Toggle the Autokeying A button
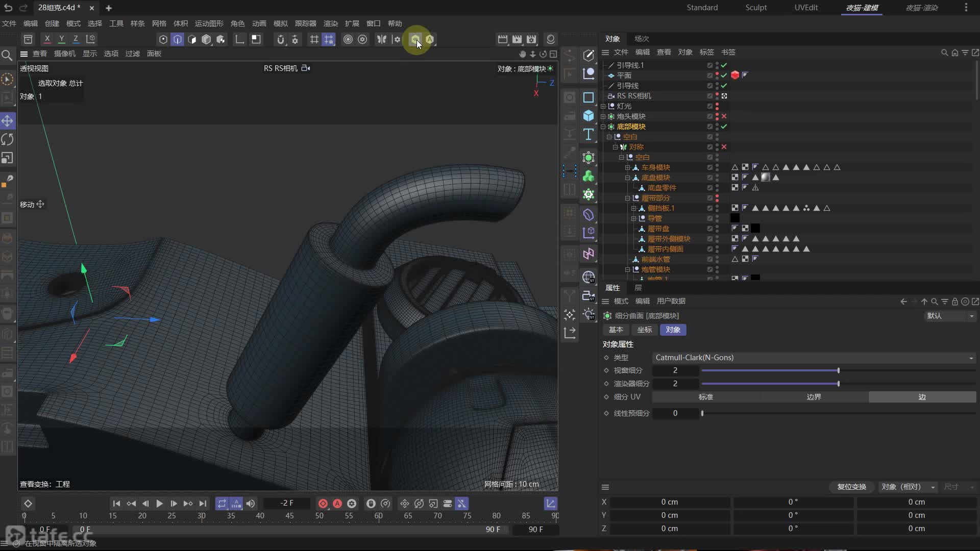This screenshot has height=551, width=980. coord(337,504)
